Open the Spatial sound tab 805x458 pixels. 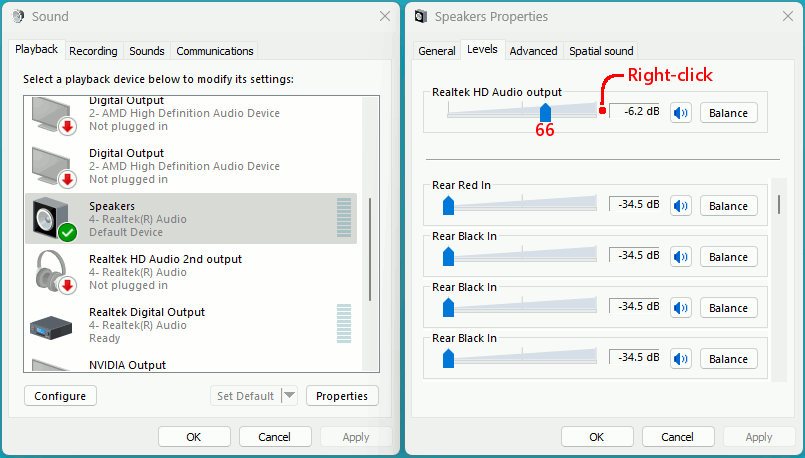point(601,51)
